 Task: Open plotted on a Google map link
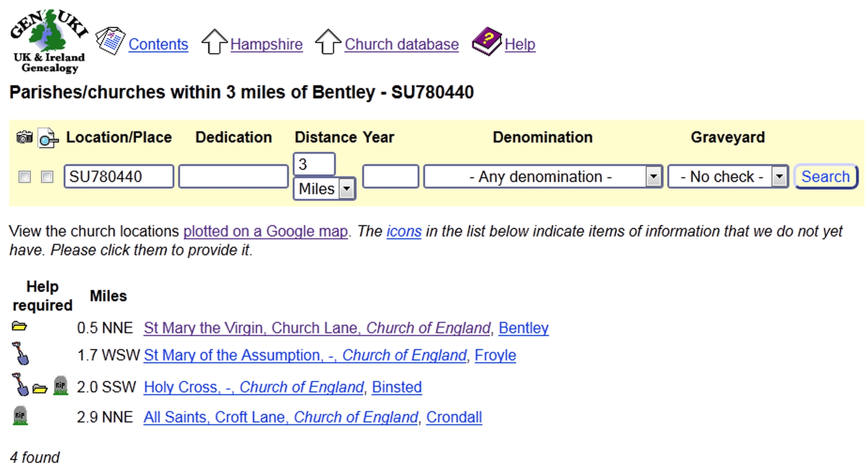(266, 231)
